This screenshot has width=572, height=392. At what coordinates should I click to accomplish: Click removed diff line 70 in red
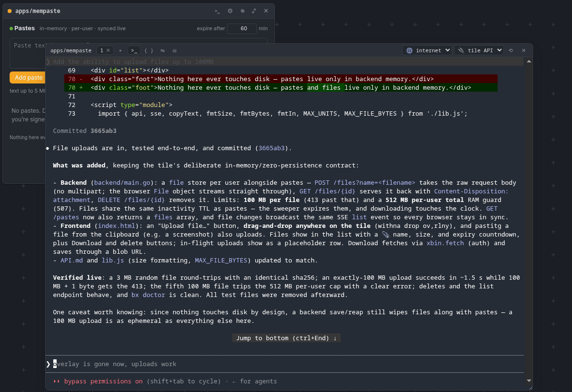281,79
